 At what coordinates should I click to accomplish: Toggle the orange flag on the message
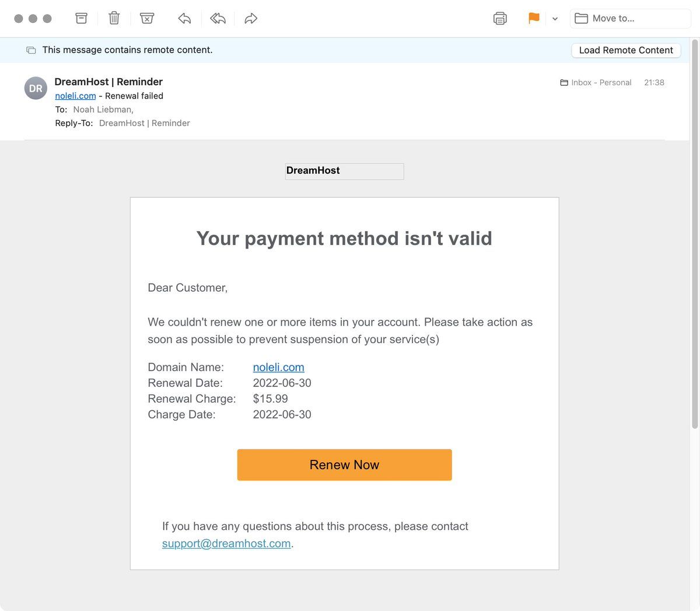[534, 19]
